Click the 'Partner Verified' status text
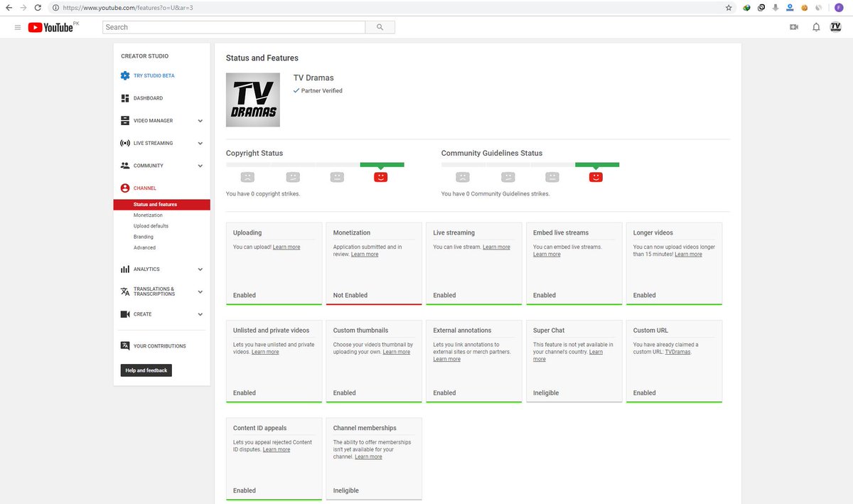853x504 pixels. coord(322,91)
